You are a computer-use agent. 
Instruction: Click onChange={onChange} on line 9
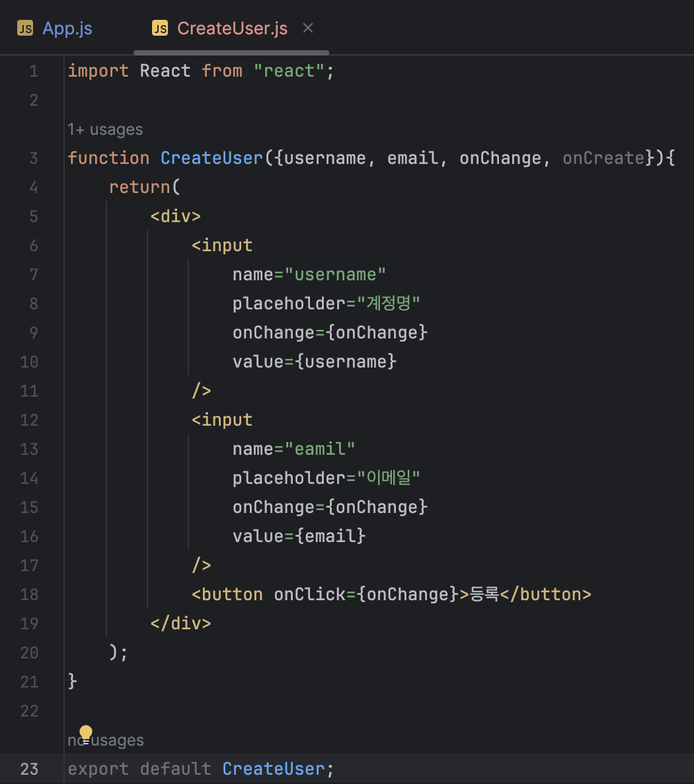coord(330,333)
